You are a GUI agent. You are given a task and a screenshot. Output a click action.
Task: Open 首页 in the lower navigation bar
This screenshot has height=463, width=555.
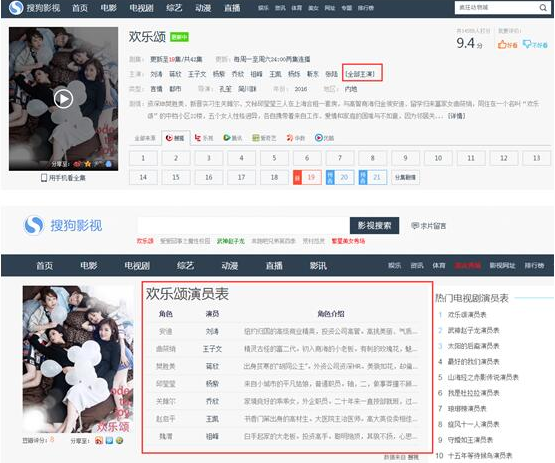pyautogui.click(x=45, y=265)
